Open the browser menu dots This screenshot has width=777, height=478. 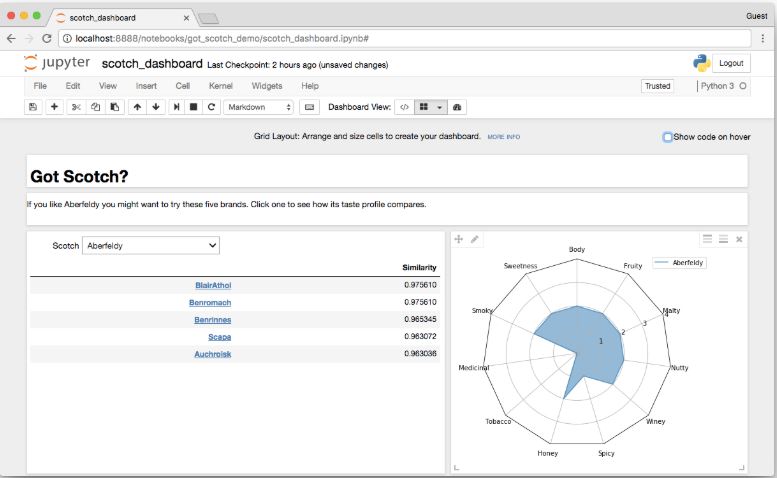pos(763,39)
